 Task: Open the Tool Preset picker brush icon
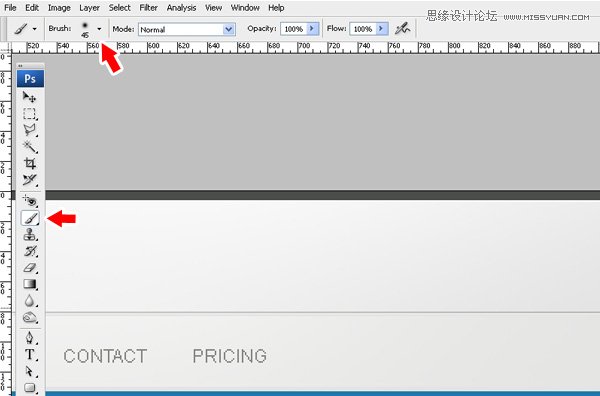(21, 29)
